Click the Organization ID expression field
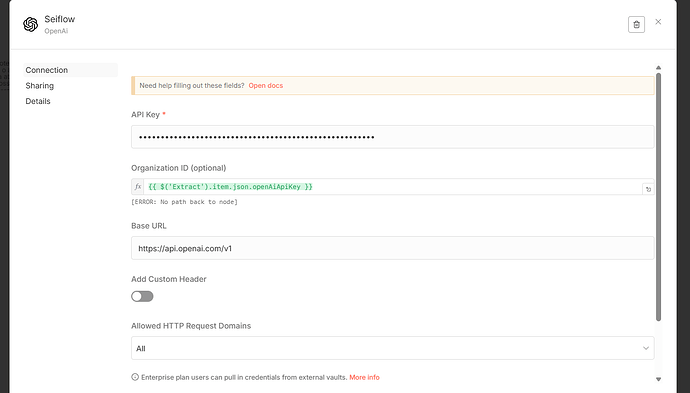 (x=393, y=187)
